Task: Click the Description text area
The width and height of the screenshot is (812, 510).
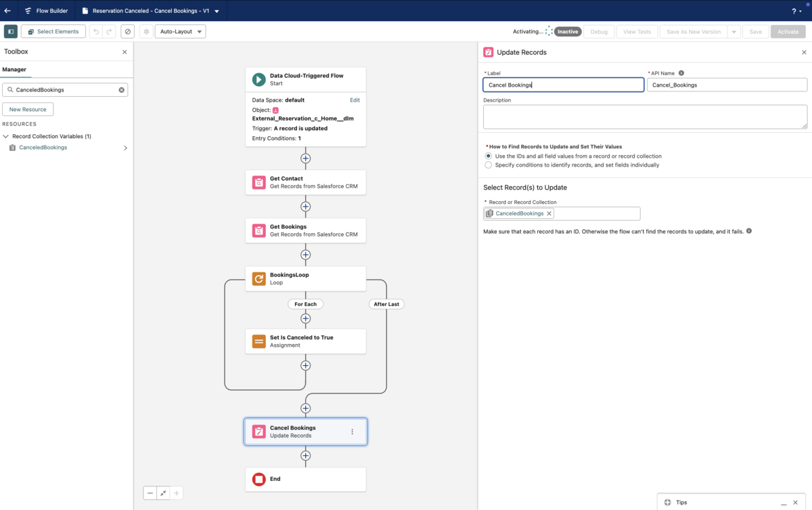Action: click(645, 116)
